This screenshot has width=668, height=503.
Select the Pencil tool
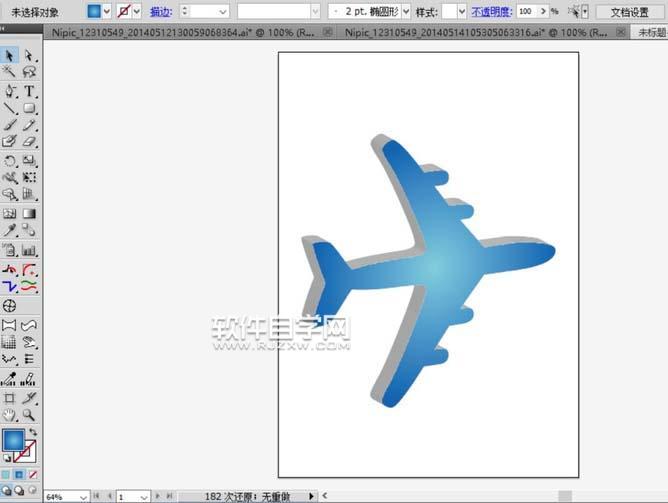[x=29, y=125]
